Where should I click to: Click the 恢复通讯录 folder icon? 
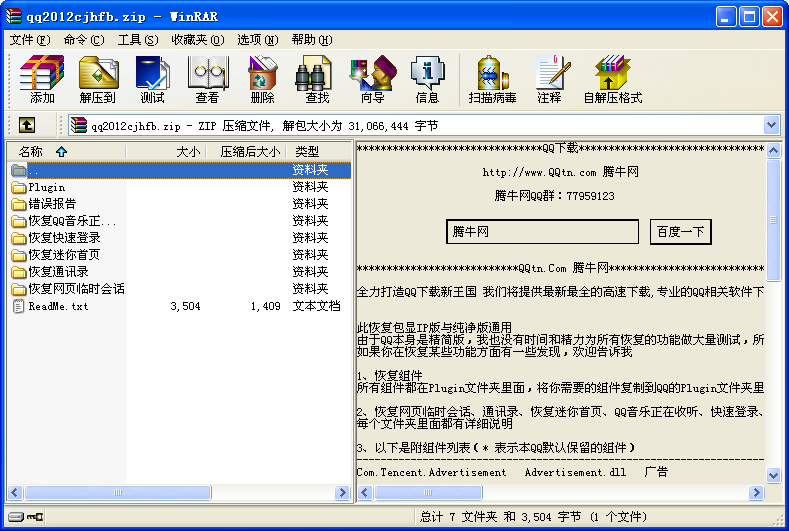(x=19, y=272)
